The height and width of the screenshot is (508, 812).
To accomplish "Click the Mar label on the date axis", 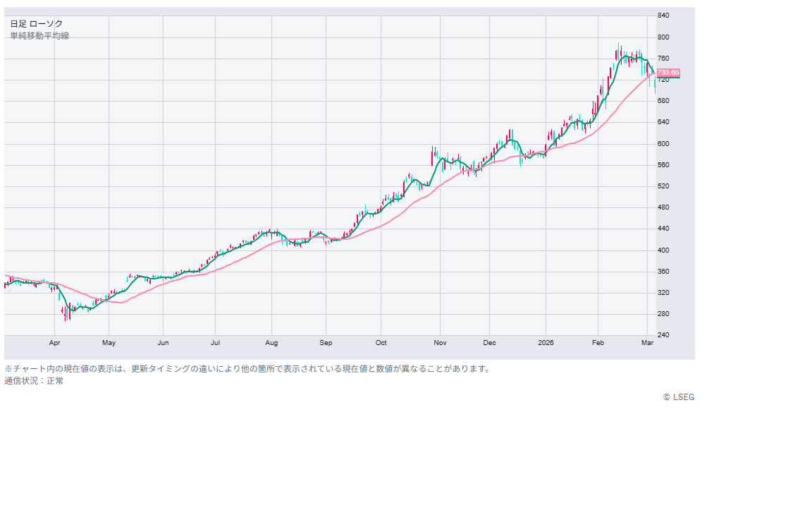I will [648, 343].
